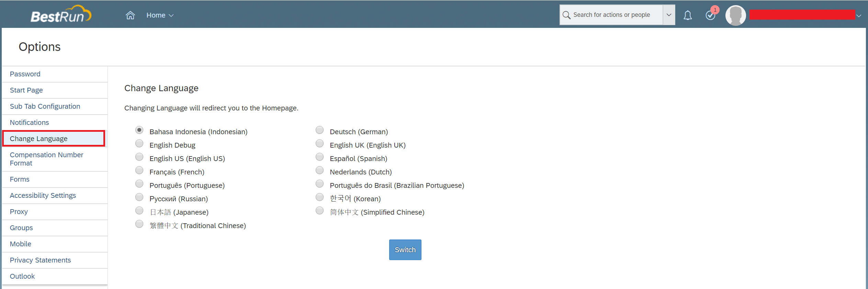Open the to-do checkmark icon with badge
The image size is (868, 289).
(711, 15)
